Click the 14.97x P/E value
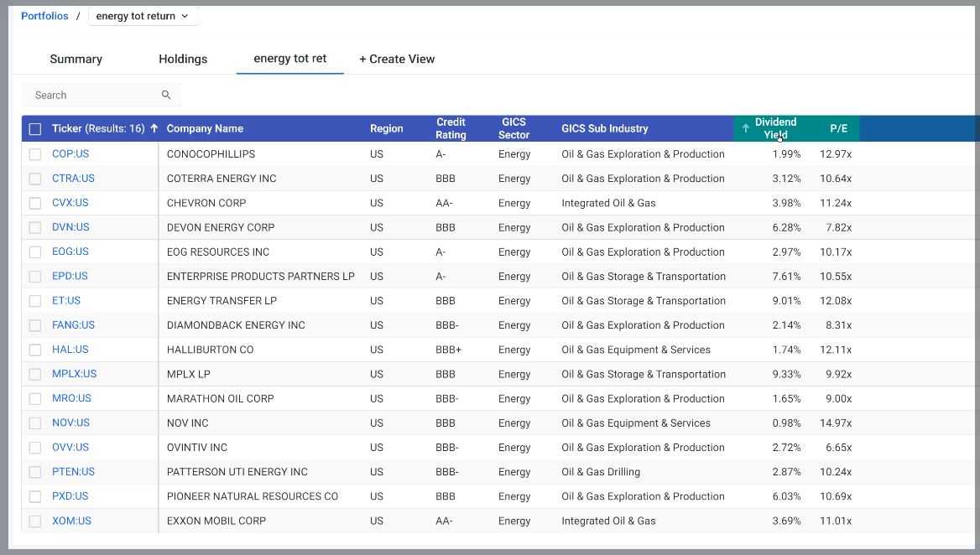Viewport: 980px width, 555px height. click(x=836, y=423)
